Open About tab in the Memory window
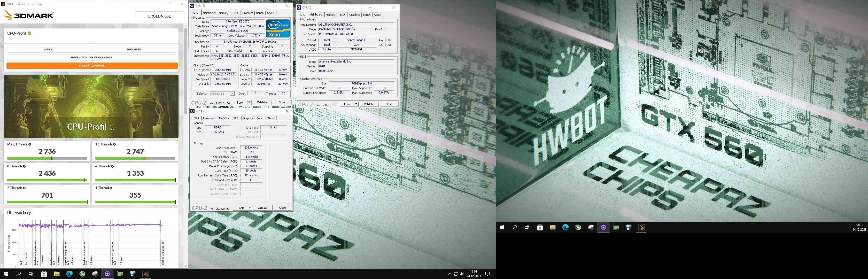868x279 pixels. [x=271, y=118]
